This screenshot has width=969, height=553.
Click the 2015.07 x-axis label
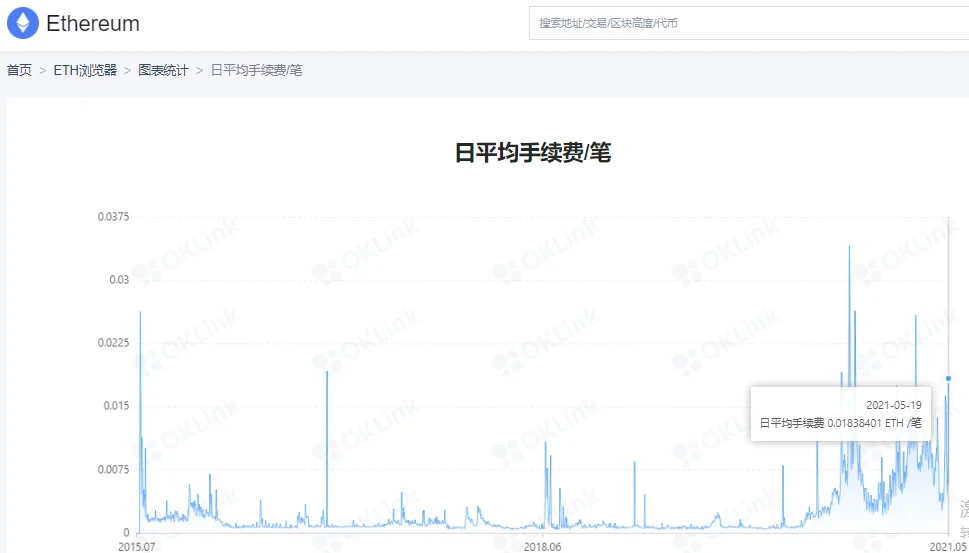click(136, 546)
